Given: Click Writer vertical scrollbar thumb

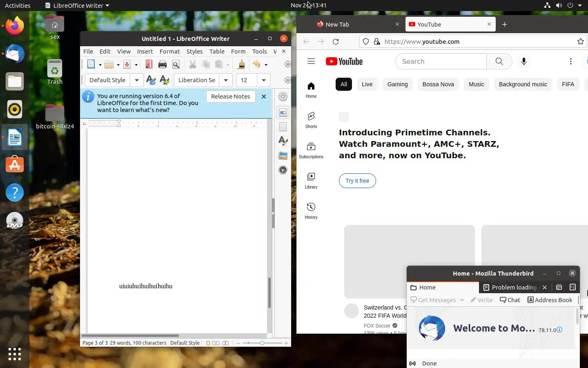Looking at the screenshot, I should pyautogui.click(x=269, y=293).
